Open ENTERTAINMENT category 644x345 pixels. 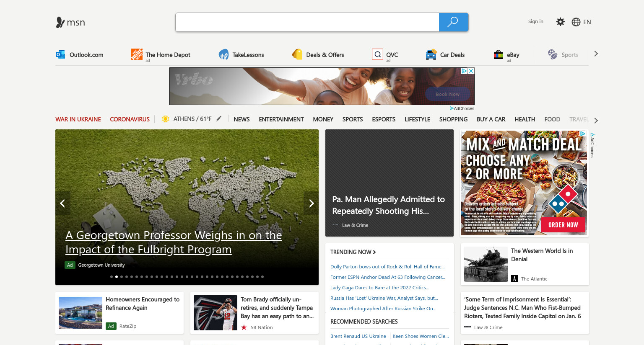click(281, 119)
